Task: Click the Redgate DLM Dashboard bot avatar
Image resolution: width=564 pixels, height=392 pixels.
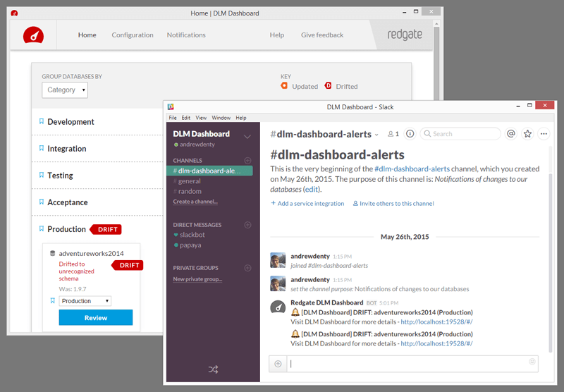Action: (278, 307)
